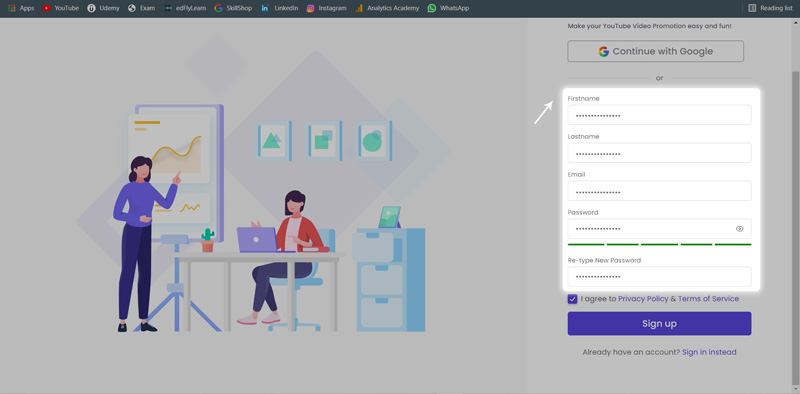Open the Terms of Service link
The height and width of the screenshot is (394, 800).
pyautogui.click(x=708, y=299)
